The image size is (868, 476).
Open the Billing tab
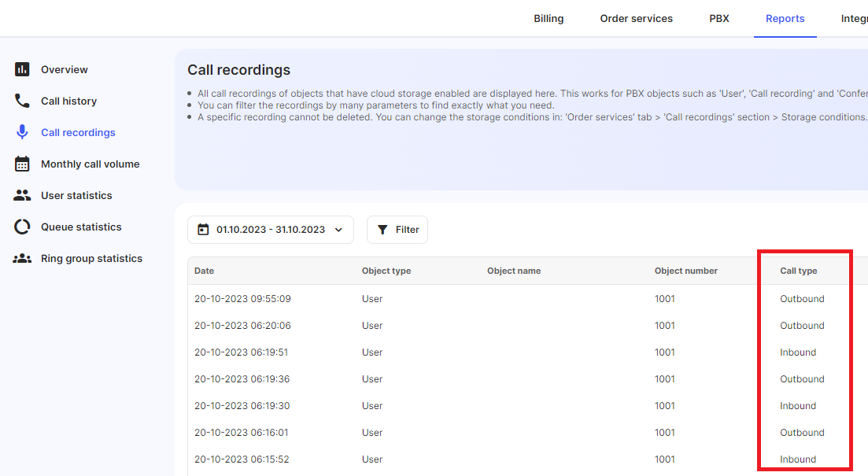pyautogui.click(x=549, y=18)
